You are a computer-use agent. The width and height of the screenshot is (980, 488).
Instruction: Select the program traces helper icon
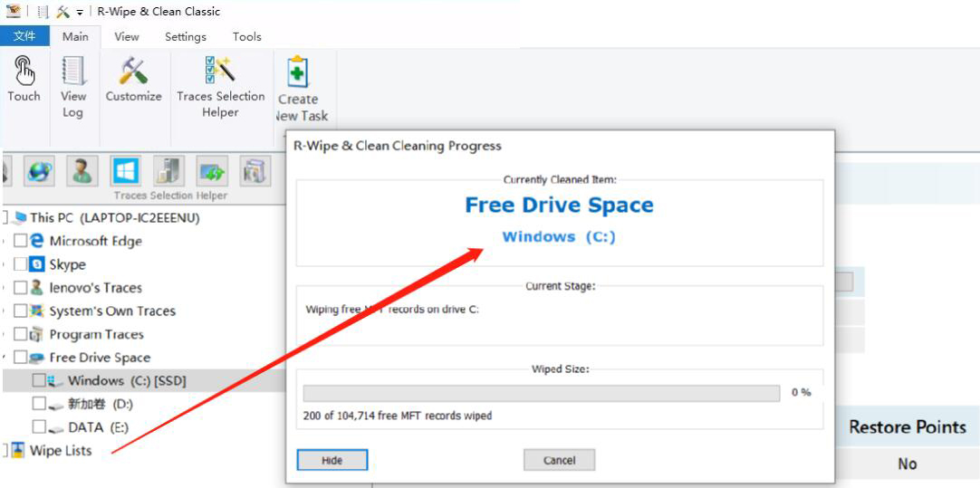[x=255, y=170]
